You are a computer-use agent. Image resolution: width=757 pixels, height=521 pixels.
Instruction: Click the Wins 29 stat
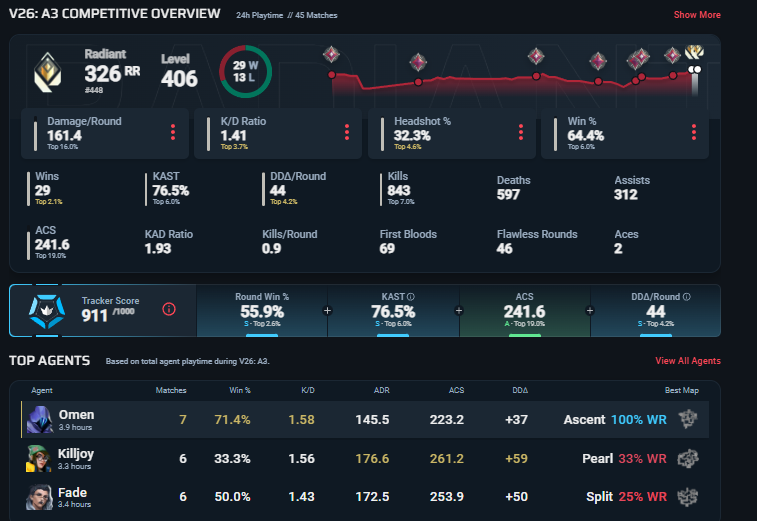click(x=47, y=188)
